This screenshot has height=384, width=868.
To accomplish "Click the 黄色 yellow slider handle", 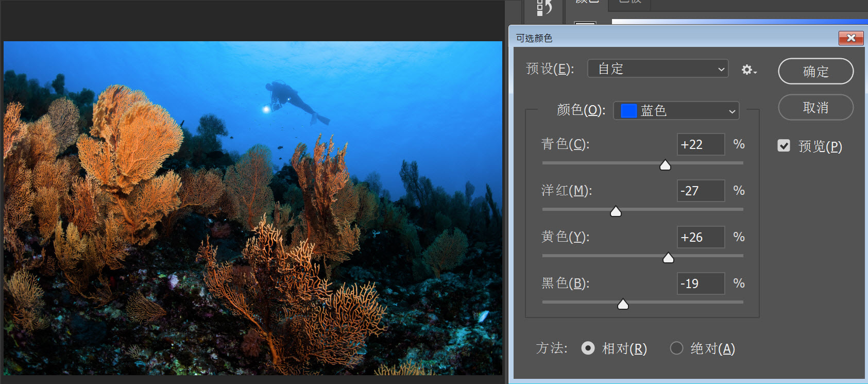I will click(668, 258).
